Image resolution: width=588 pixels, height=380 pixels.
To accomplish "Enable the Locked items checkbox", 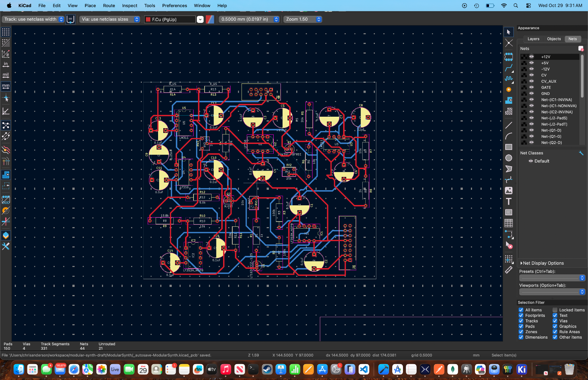I will pyautogui.click(x=555, y=310).
